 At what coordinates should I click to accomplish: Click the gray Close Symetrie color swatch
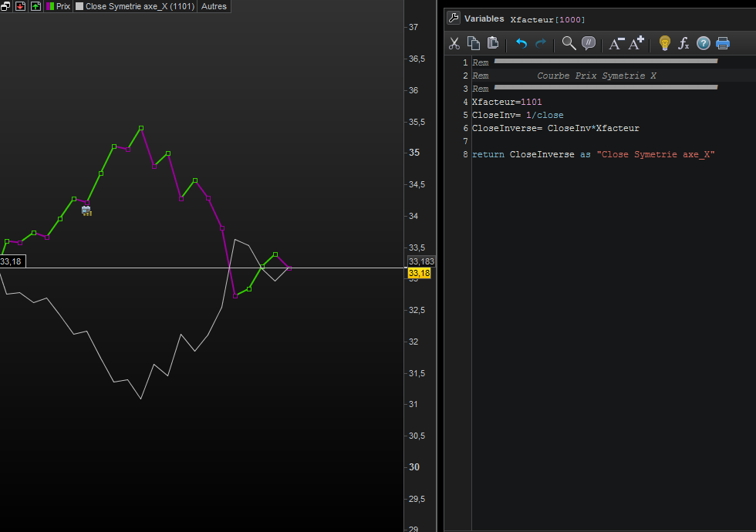(79, 6)
